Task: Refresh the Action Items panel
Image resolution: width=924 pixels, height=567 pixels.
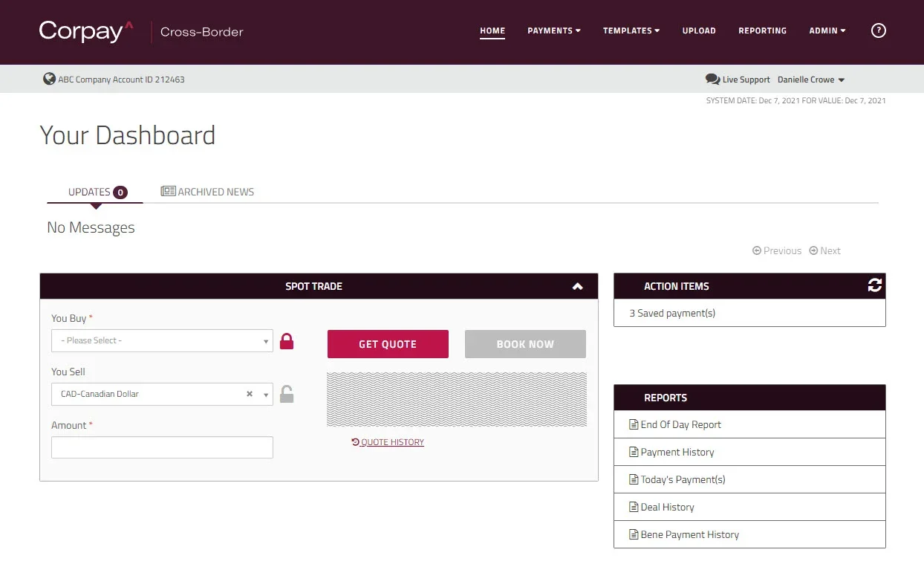Action: (874, 285)
